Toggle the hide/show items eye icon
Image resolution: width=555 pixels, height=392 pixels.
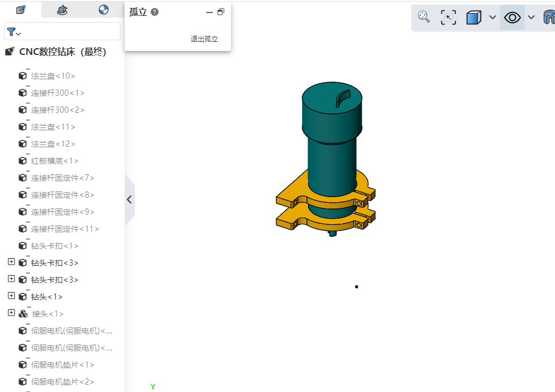pos(512,17)
